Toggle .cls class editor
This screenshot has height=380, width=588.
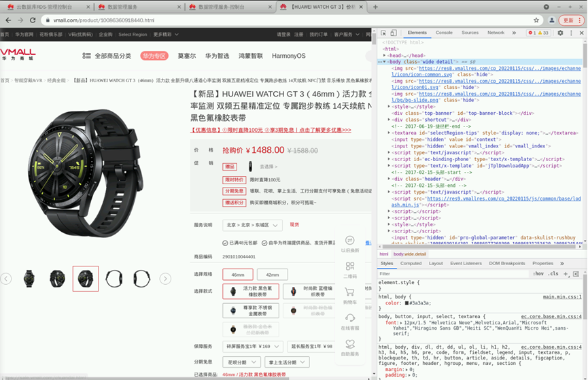coord(553,274)
